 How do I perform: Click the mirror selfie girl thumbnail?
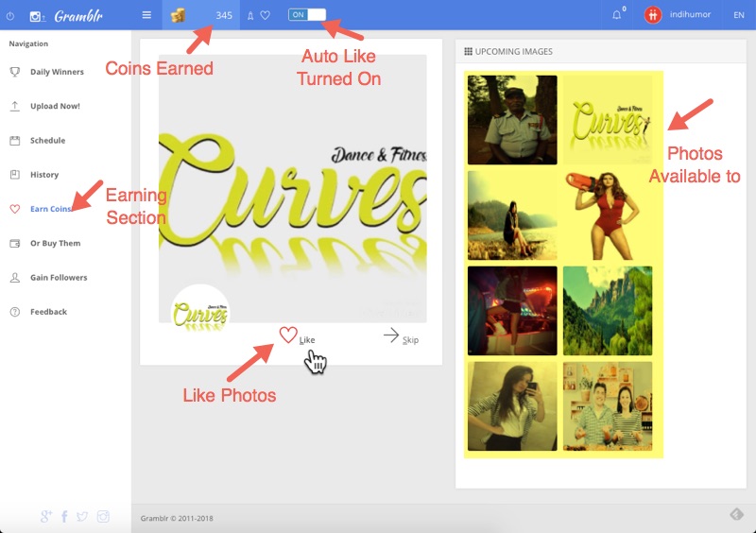pos(512,406)
